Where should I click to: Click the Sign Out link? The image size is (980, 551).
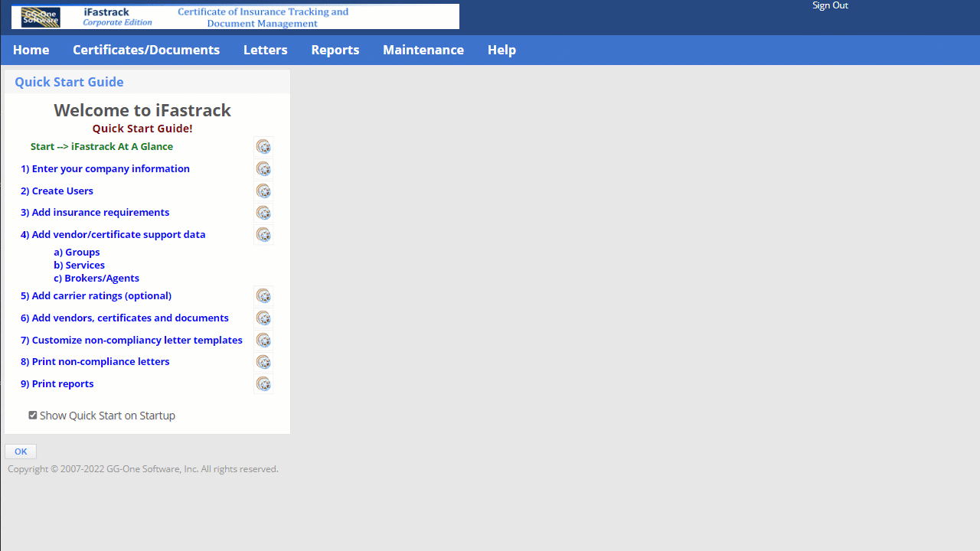coord(830,5)
